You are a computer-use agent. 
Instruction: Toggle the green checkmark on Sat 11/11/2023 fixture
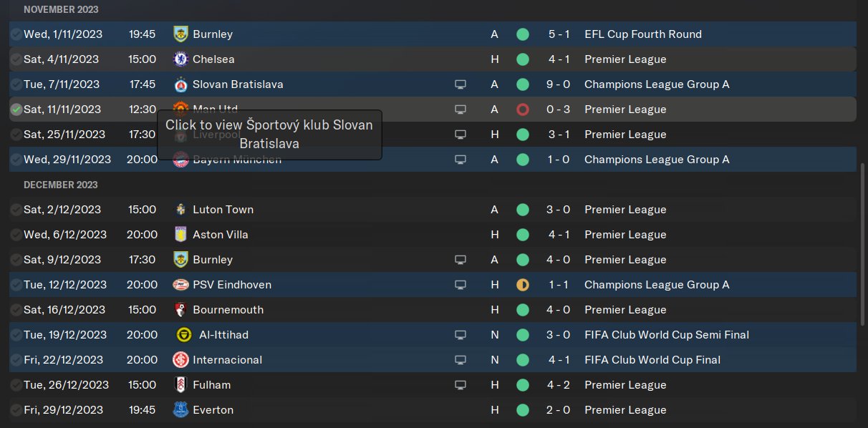(x=16, y=110)
